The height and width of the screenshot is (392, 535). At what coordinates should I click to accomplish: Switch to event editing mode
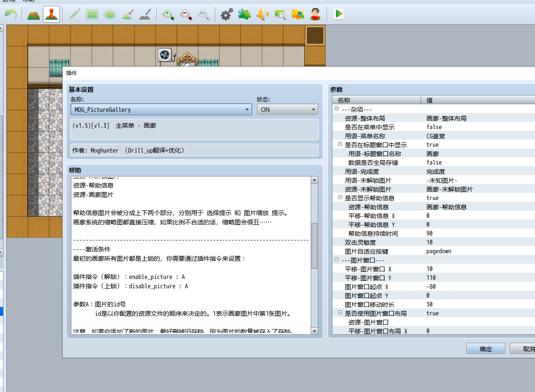51,14
